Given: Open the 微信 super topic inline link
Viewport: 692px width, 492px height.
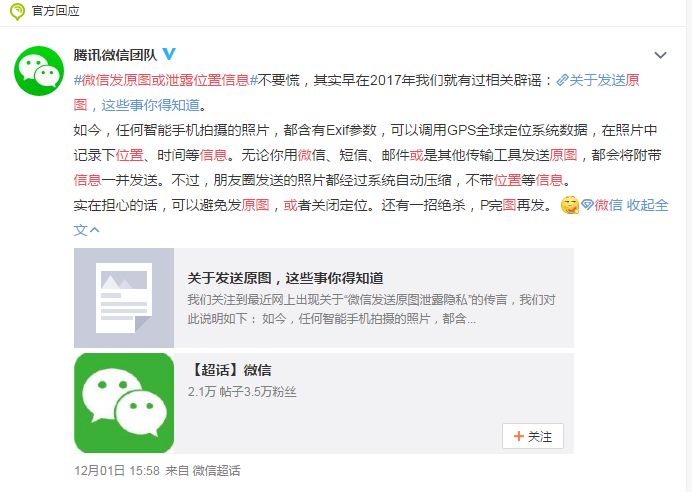Looking at the screenshot, I should tap(608, 205).
